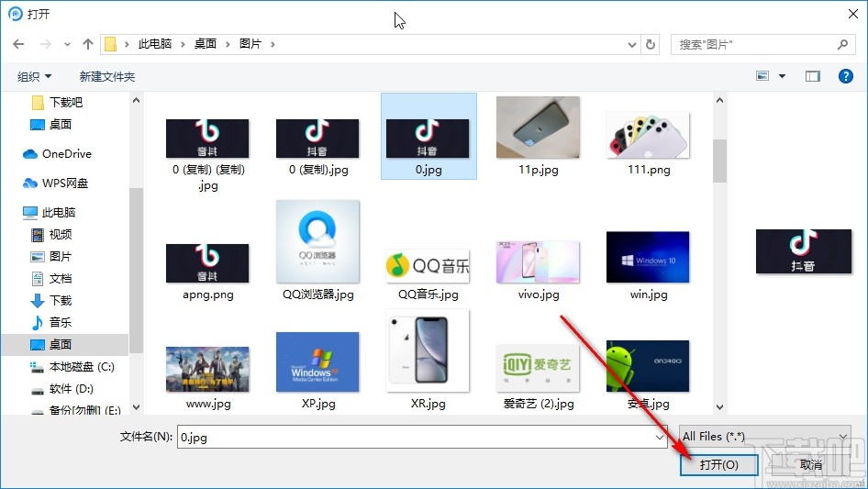
Task: Select the 0 (复制) (复制).jpg file
Action: coord(207,155)
